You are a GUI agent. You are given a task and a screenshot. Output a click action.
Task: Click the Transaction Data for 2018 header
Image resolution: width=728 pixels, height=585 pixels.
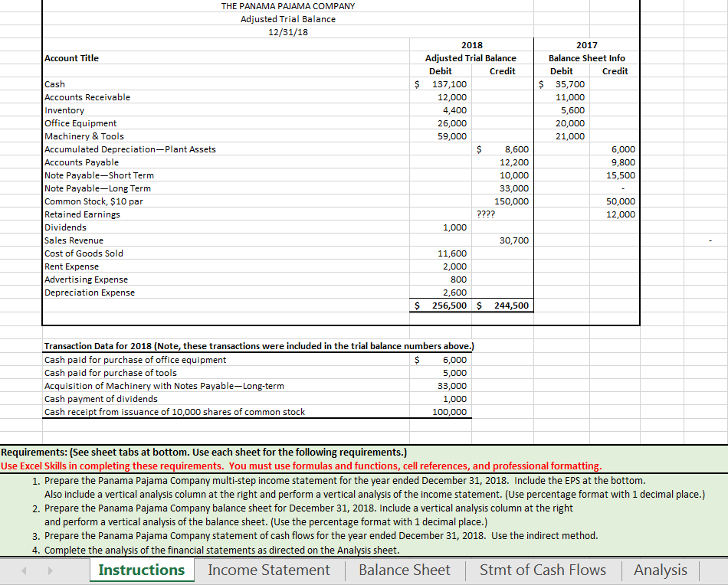coord(153,346)
